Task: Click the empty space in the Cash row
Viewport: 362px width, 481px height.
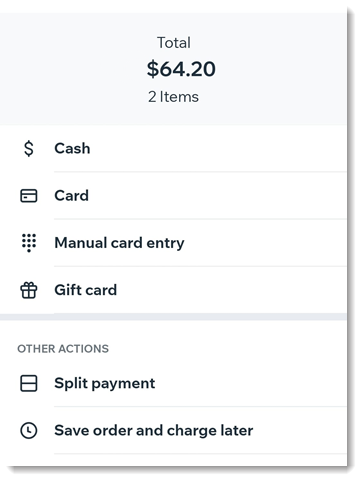Action: [x=217, y=148]
